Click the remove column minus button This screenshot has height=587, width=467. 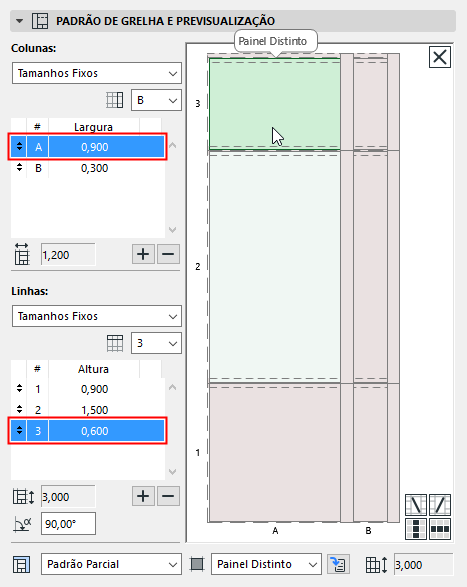(x=168, y=254)
